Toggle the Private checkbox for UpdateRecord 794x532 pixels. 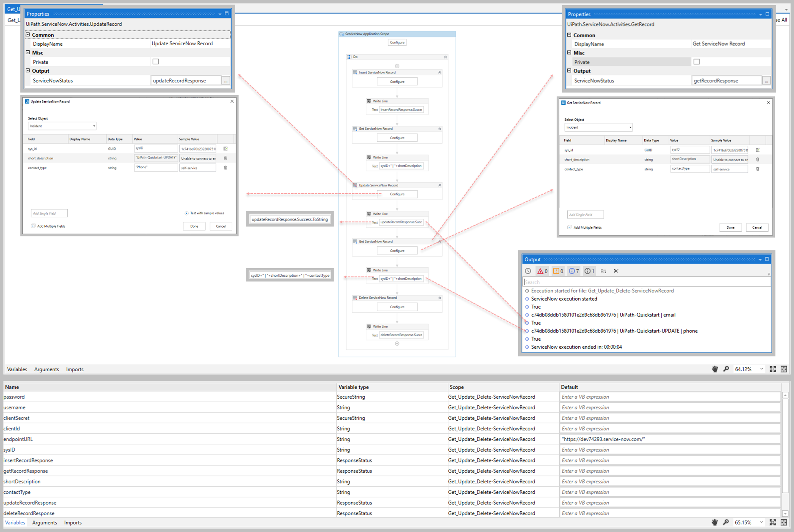click(x=156, y=62)
